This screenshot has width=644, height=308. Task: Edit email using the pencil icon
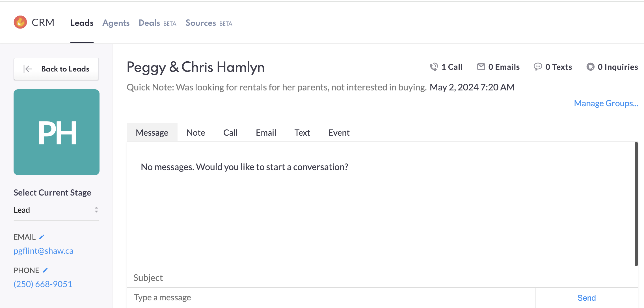coord(42,237)
